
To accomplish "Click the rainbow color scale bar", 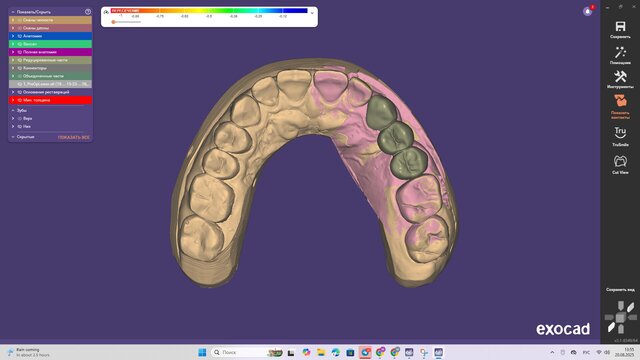I will pyautogui.click(x=209, y=11).
